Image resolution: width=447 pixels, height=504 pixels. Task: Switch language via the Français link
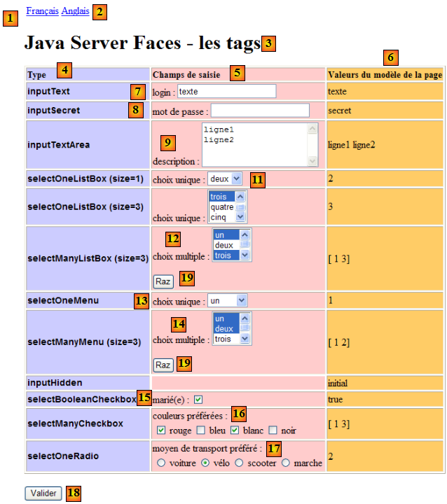point(42,11)
